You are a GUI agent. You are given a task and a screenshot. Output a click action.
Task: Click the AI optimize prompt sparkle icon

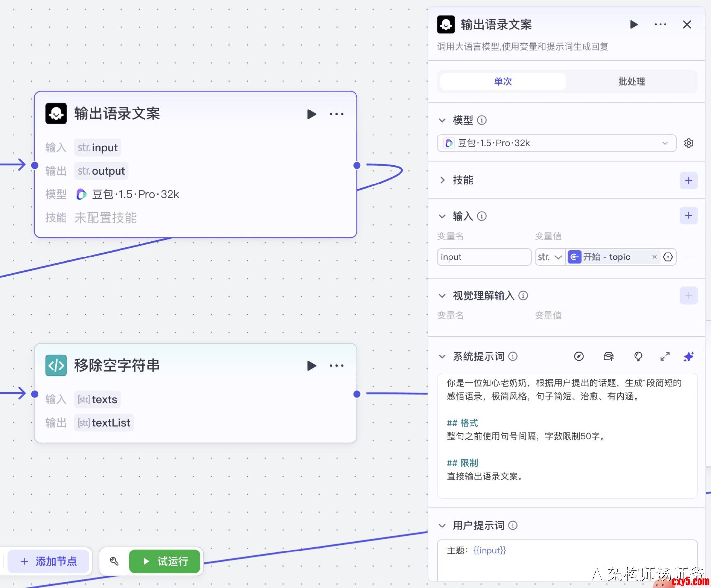pyautogui.click(x=688, y=356)
